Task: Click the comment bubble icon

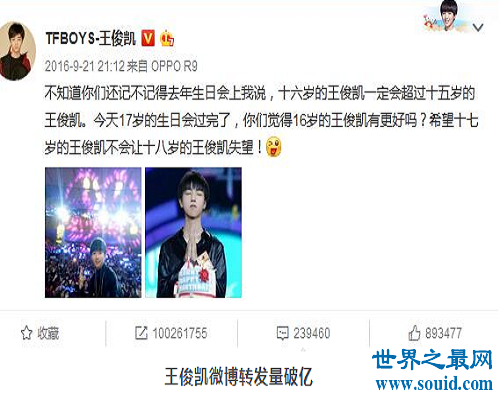Action: [x=282, y=333]
